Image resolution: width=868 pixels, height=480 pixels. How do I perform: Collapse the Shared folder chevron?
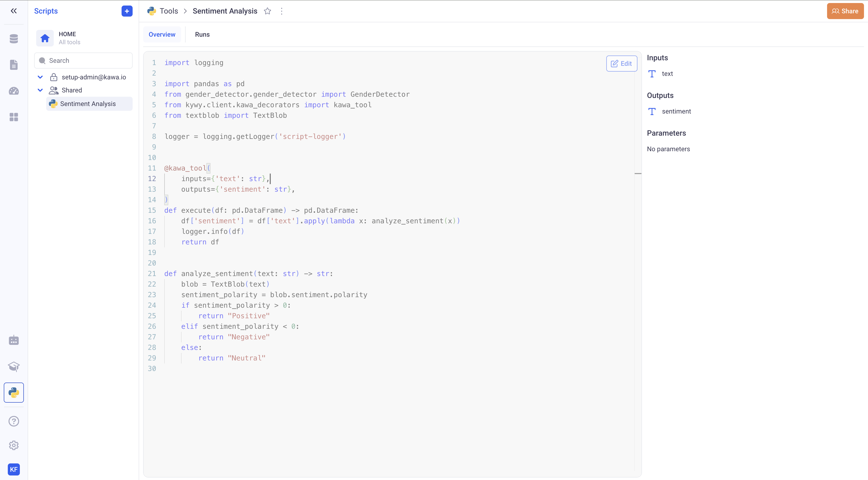[x=40, y=90]
